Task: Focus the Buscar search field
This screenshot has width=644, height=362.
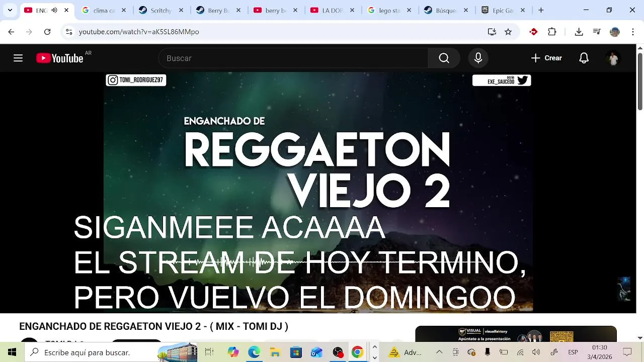Action: pyautogui.click(x=293, y=58)
